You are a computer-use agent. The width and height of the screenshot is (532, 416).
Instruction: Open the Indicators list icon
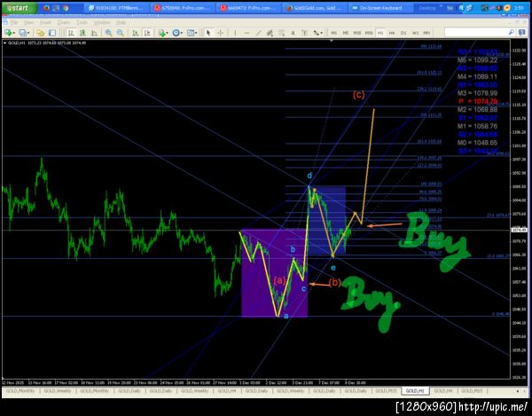pos(161,33)
